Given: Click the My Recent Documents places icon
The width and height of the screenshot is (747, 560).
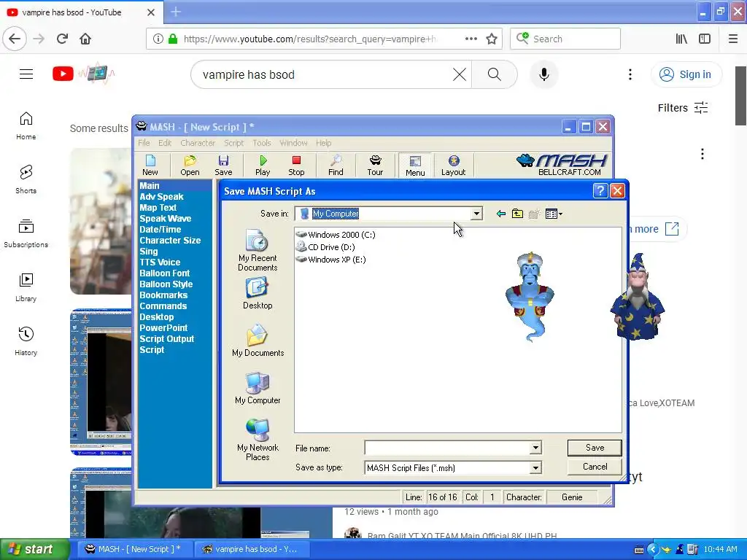Looking at the screenshot, I should click(x=258, y=251).
